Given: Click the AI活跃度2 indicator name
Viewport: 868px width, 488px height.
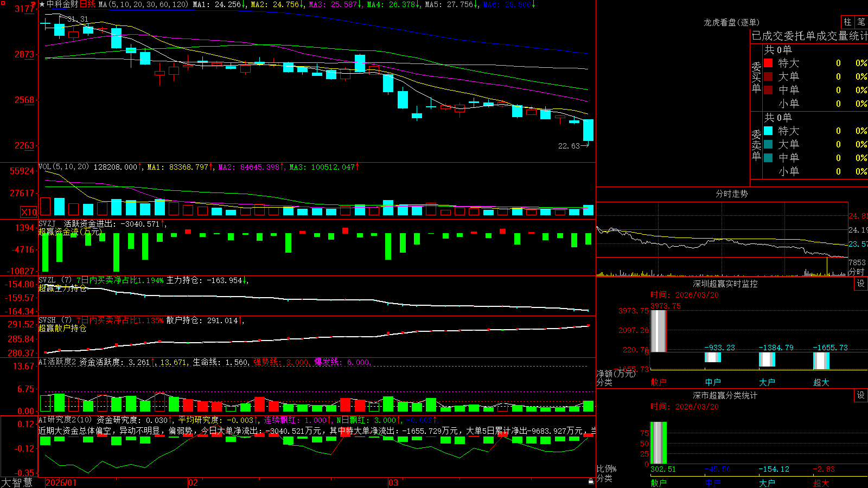Looking at the screenshot, I should (58, 362).
